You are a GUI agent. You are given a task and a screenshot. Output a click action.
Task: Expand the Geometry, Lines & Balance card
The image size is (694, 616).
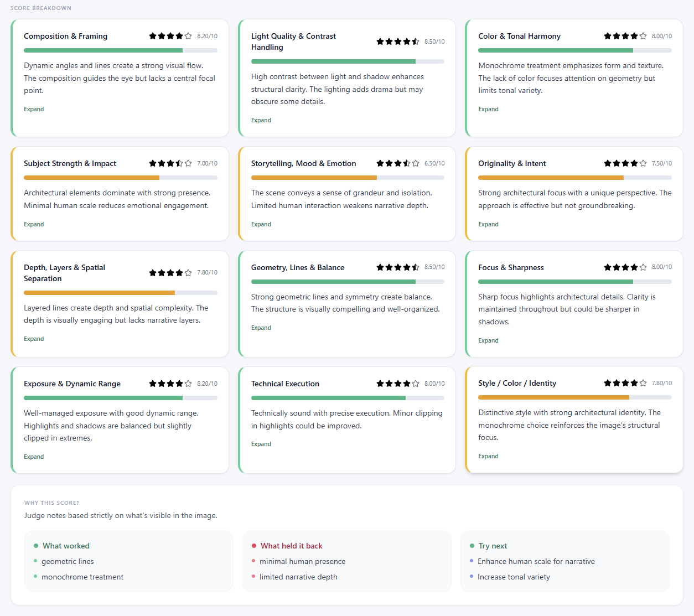coord(261,328)
